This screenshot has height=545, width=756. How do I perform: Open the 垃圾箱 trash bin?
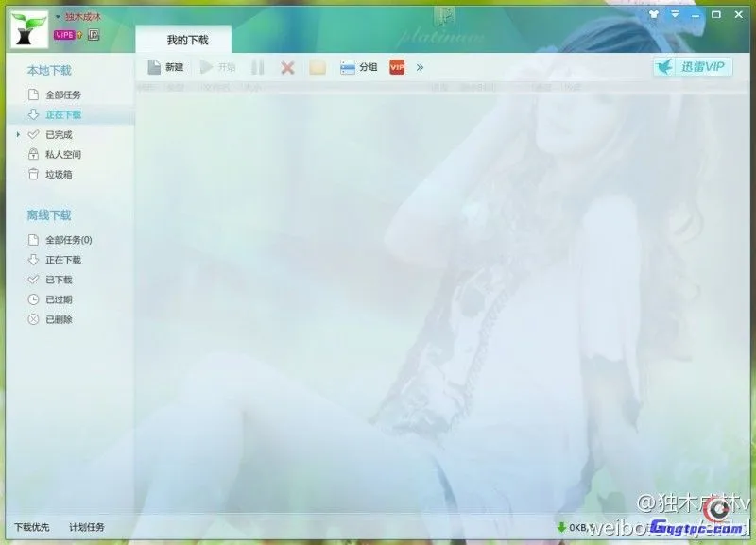pyautogui.click(x=61, y=174)
